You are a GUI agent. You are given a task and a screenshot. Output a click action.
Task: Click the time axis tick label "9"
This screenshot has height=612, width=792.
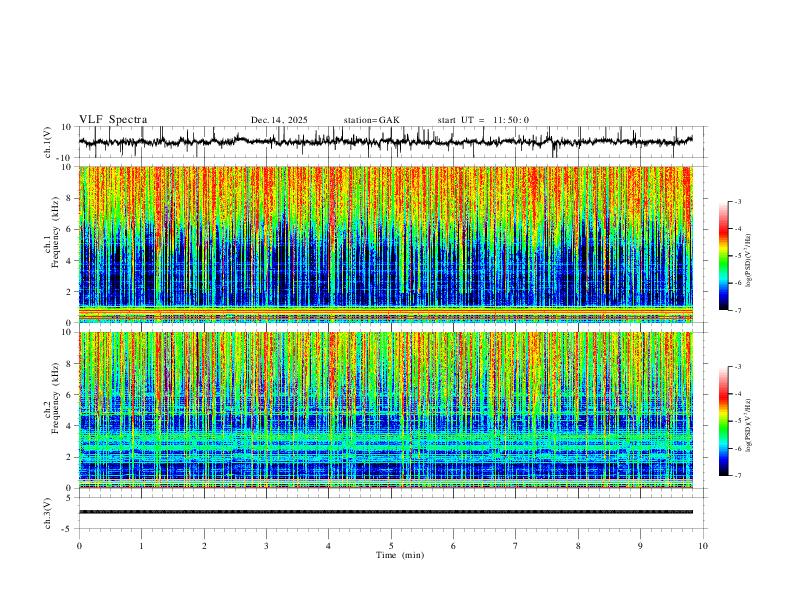coord(640,546)
